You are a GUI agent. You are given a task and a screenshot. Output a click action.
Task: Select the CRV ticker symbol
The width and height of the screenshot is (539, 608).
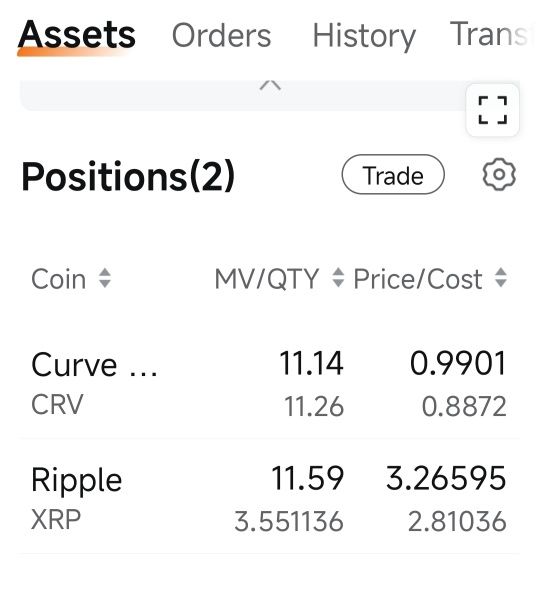tap(57, 404)
